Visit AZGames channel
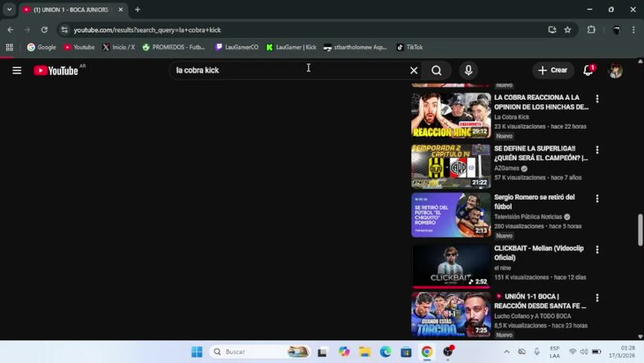The height and width of the screenshot is (363, 644). [x=507, y=168]
